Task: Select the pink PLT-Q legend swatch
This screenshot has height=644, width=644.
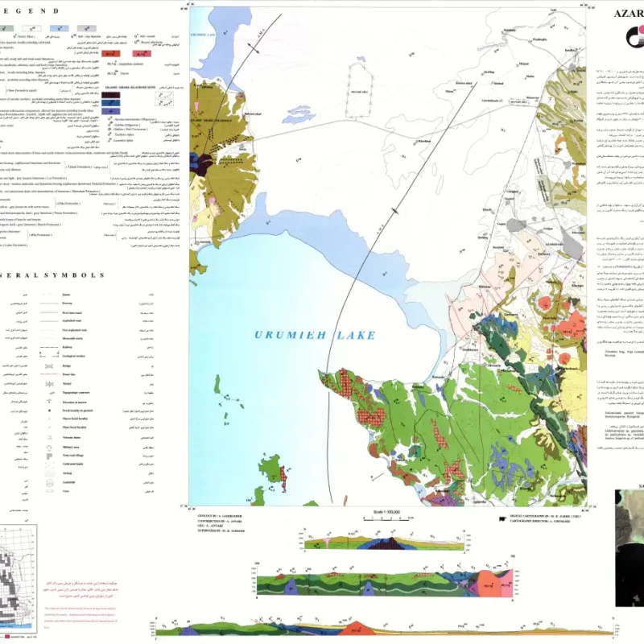Action: point(142,54)
